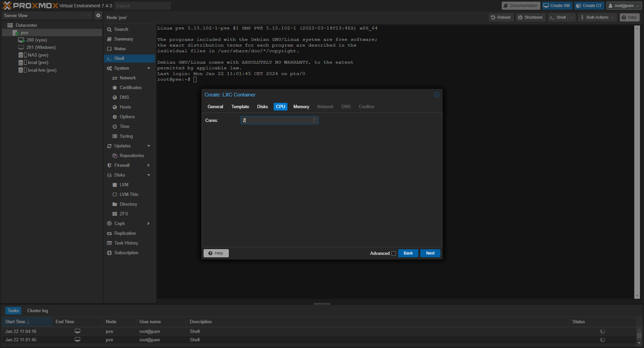Select the CPU tab in LXC dialog
Image resolution: width=644 pixels, height=348 pixels.
point(280,107)
